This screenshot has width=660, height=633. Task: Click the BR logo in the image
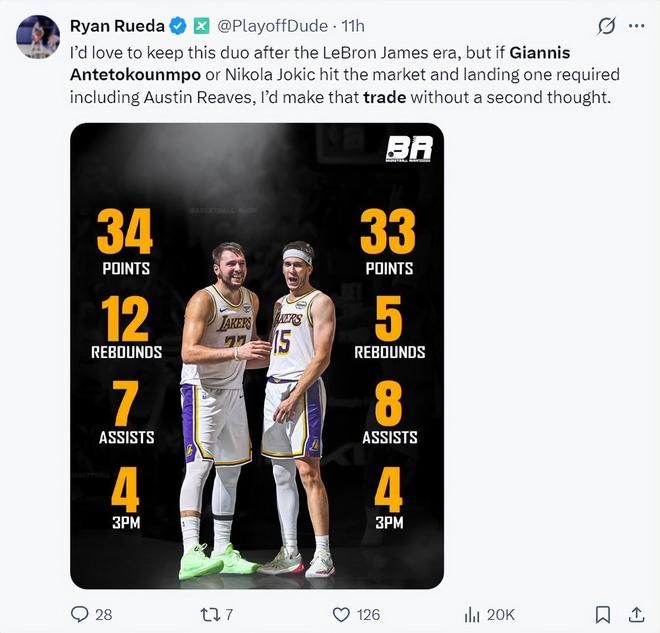tap(409, 149)
